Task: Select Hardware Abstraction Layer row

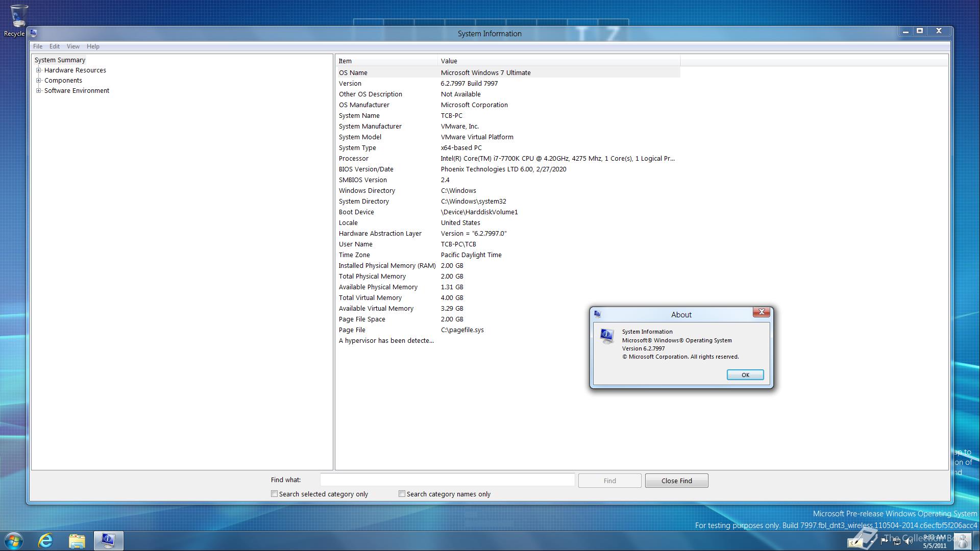Action: 508,234
